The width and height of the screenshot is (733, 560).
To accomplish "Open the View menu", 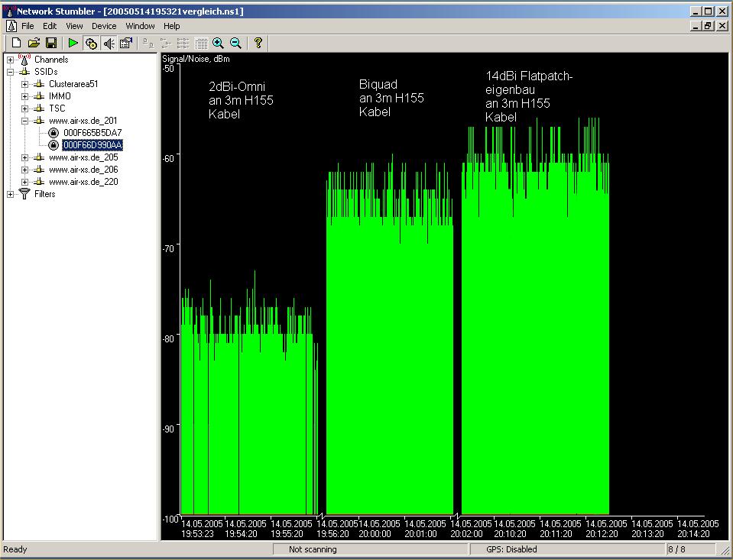I will 74,26.
